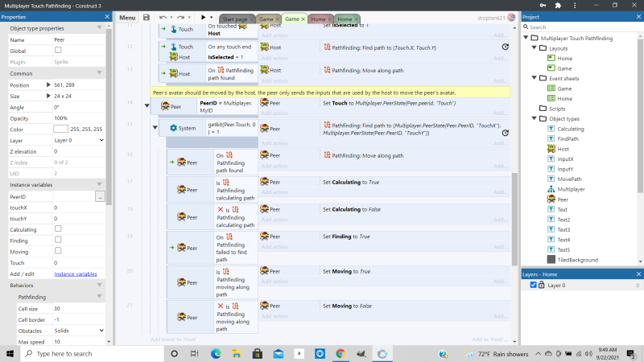Screen dimensions: 644x362
Task: Select the Game event sheet in Project tree
Action: click(564, 88)
